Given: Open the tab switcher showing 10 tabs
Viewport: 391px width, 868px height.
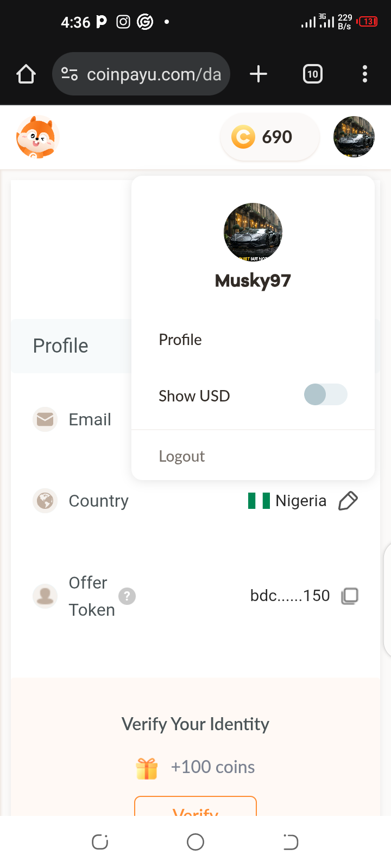Looking at the screenshot, I should [x=313, y=74].
